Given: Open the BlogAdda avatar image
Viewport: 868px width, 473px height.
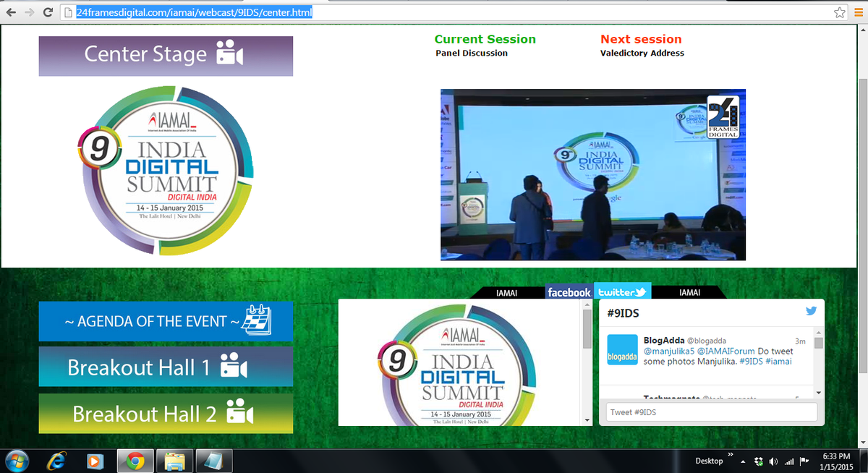Looking at the screenshot, I should (x=622, y=350).
